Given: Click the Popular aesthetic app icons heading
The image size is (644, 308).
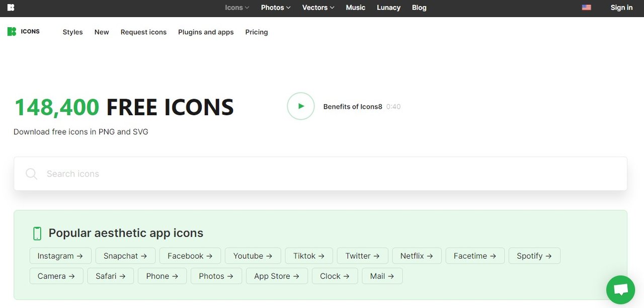Looking at the screenshot, I should (126, 233).
